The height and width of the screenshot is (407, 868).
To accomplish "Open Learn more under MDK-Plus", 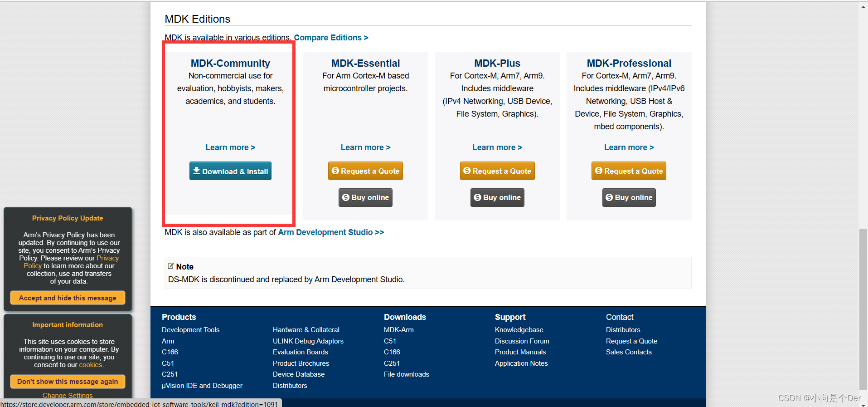I will (x=497, y=147).
